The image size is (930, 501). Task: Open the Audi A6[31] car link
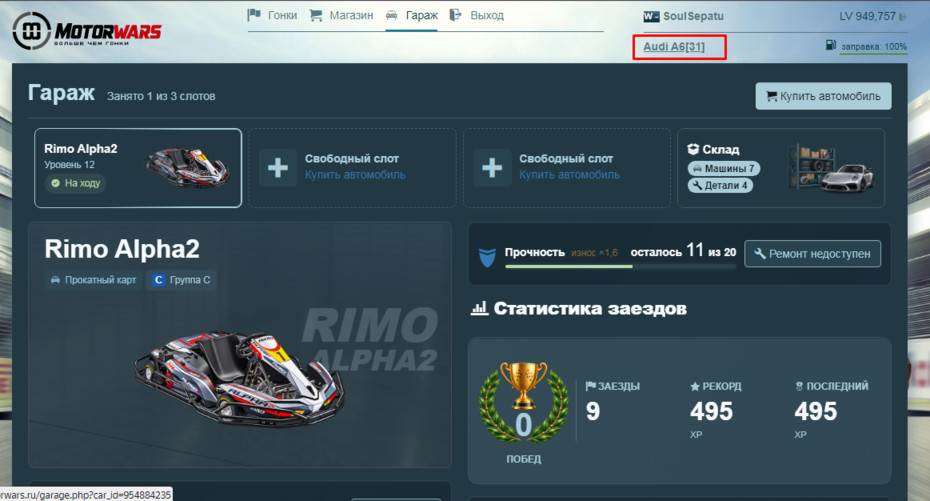click(674, 46)
